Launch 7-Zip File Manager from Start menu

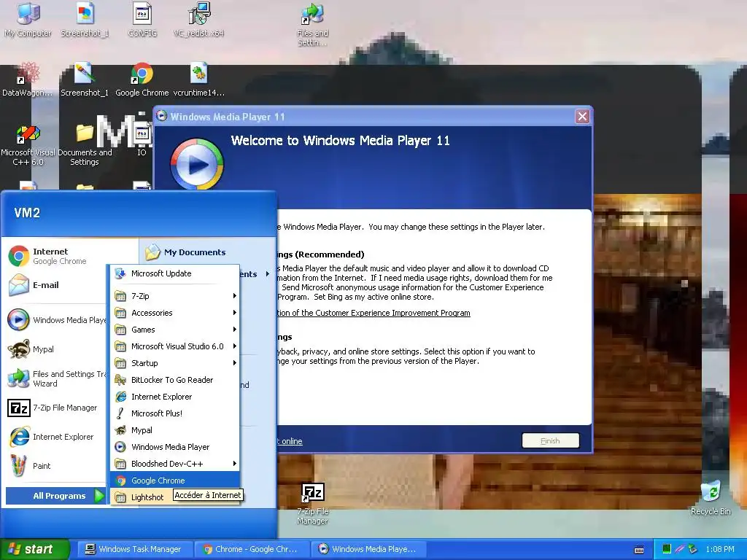[x=56, y=408]
